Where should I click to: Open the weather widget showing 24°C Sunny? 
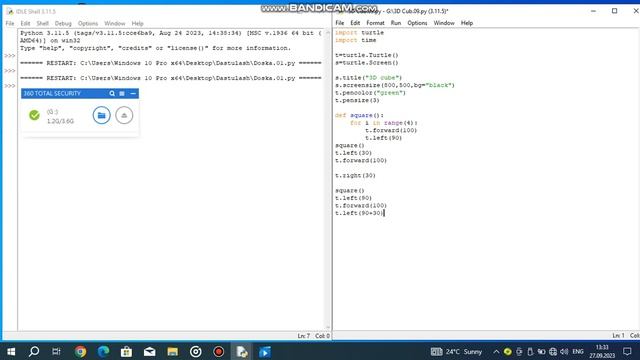coord(456,351)
